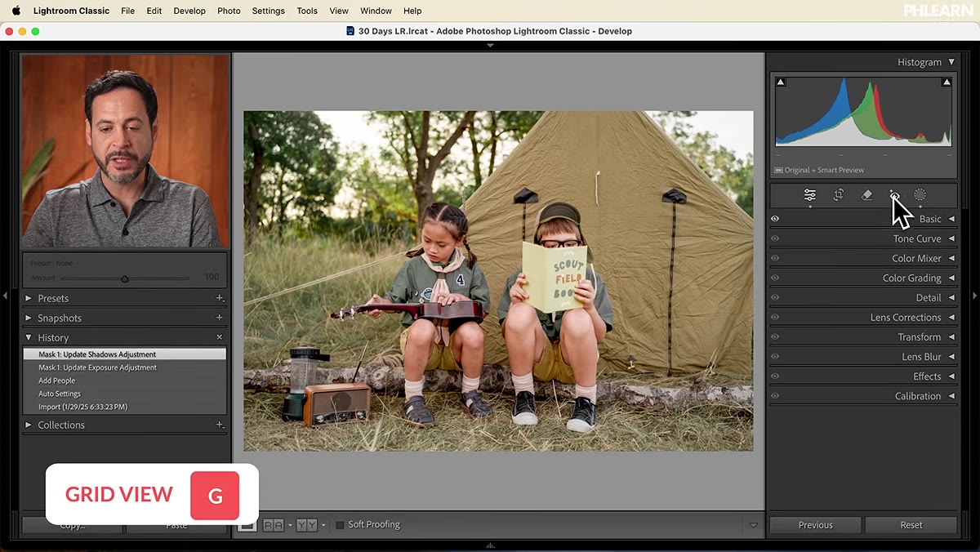Click the Reset button
Viewport: 980px width, 552px height.
point(911,525)
